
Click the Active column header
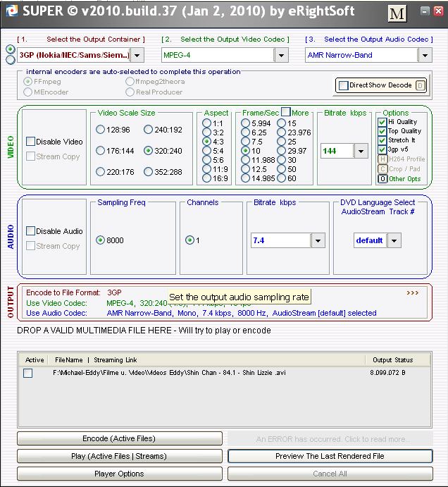35,360
